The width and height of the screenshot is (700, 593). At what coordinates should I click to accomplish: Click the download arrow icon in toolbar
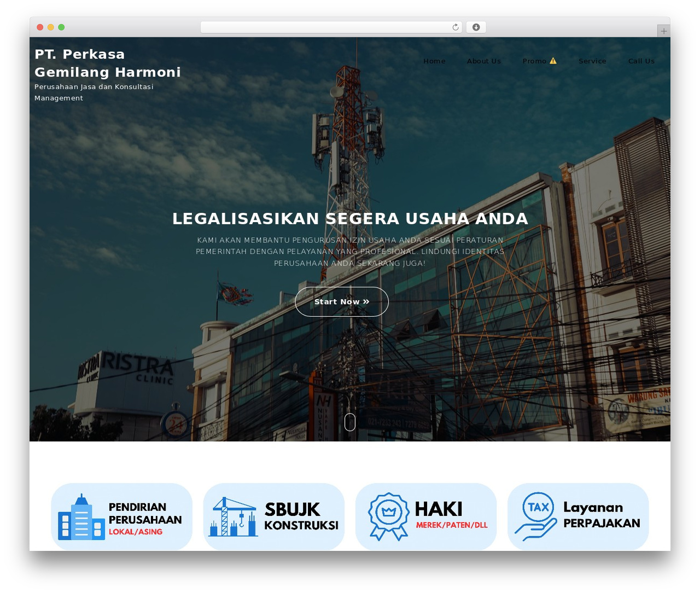(x=476, y=27)
